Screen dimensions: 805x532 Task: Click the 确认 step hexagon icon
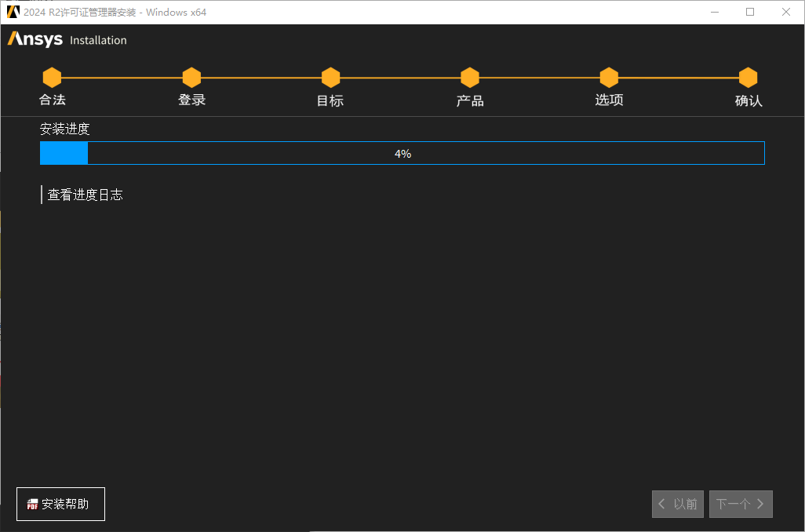tap(748, 78)
